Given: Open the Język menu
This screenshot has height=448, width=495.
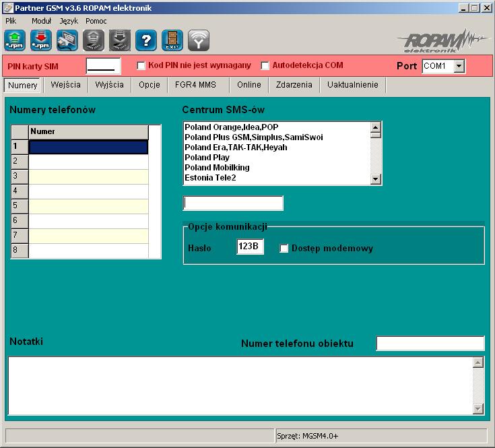Looking at the screenshot, I should click(69, 21).
